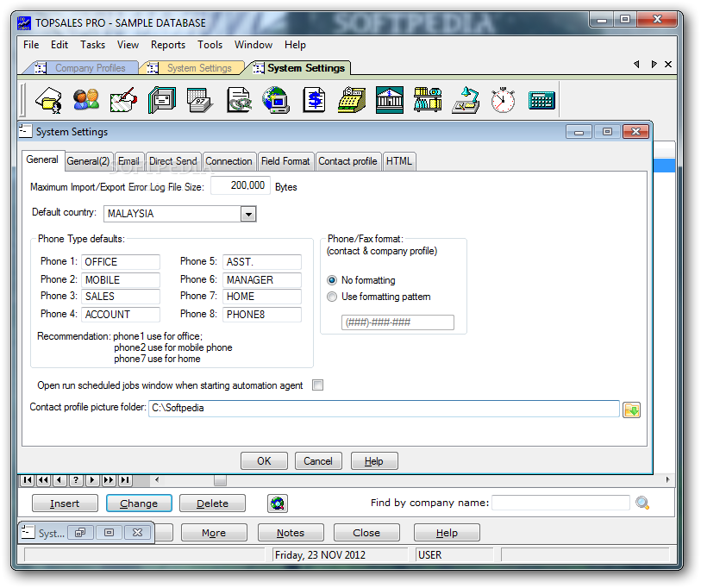Open the globe and computer toolbar icon
Screen dimensions: 701x588
coord(276,100)
